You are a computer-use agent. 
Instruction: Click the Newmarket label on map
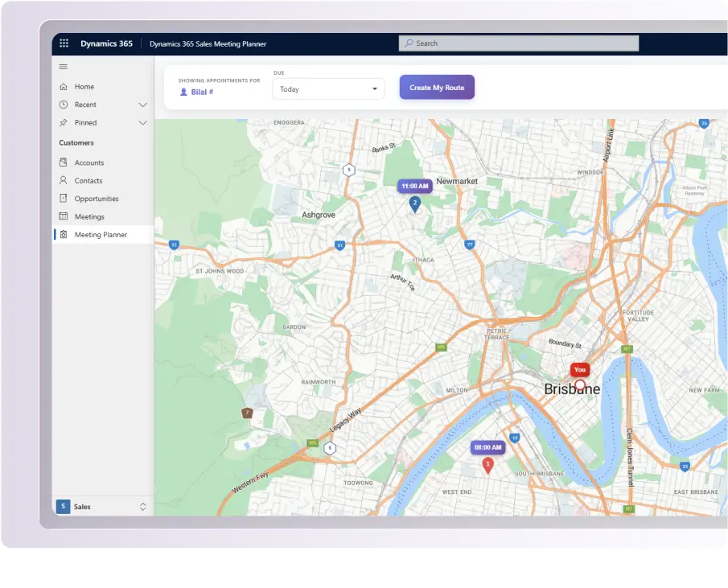[457, 181]
